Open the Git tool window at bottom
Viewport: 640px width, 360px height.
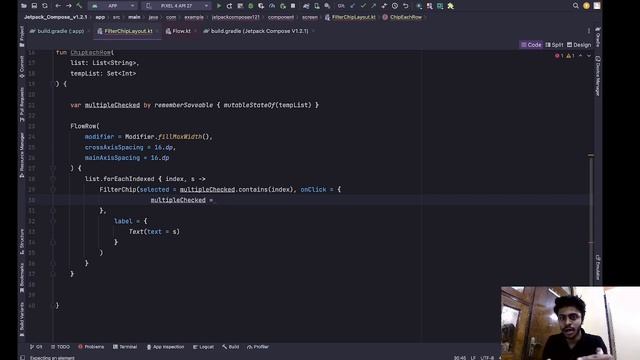pyautogui.click(x=36, y=347)
